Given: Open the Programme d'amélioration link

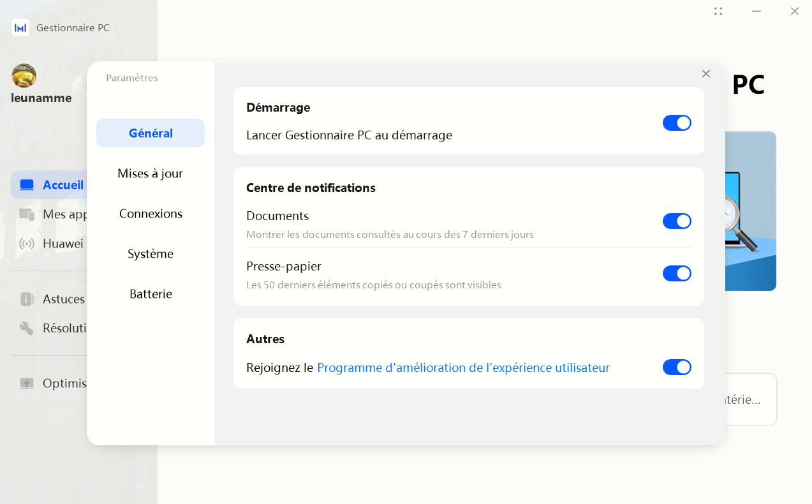Looking at the screenshot, I should click(463, 367).
